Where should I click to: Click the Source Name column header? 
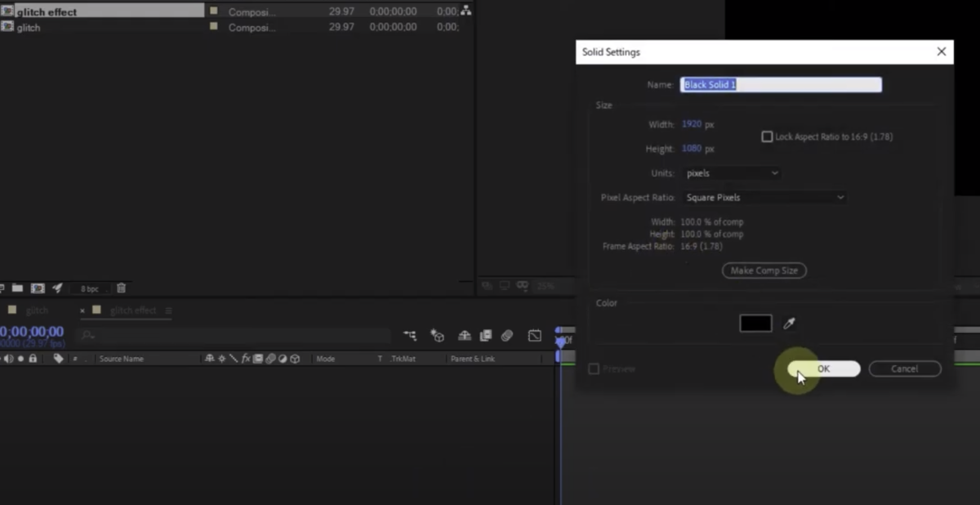pos(122,359)
